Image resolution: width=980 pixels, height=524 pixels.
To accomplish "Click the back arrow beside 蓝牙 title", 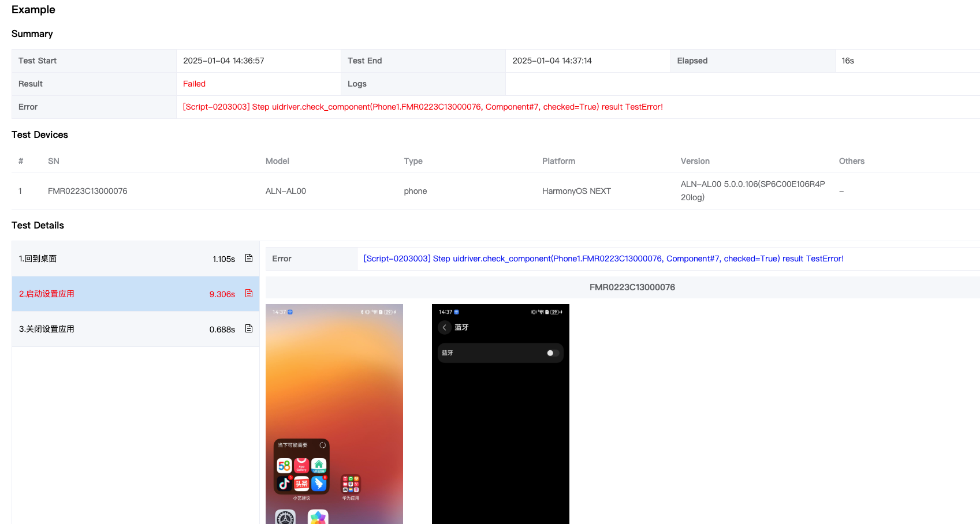I will [444, 328].
